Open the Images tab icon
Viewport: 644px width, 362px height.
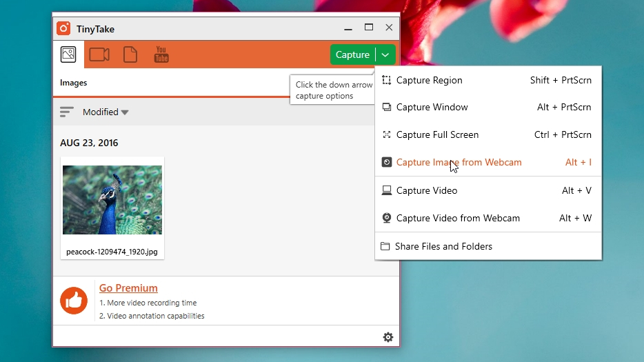pos(68,54)
